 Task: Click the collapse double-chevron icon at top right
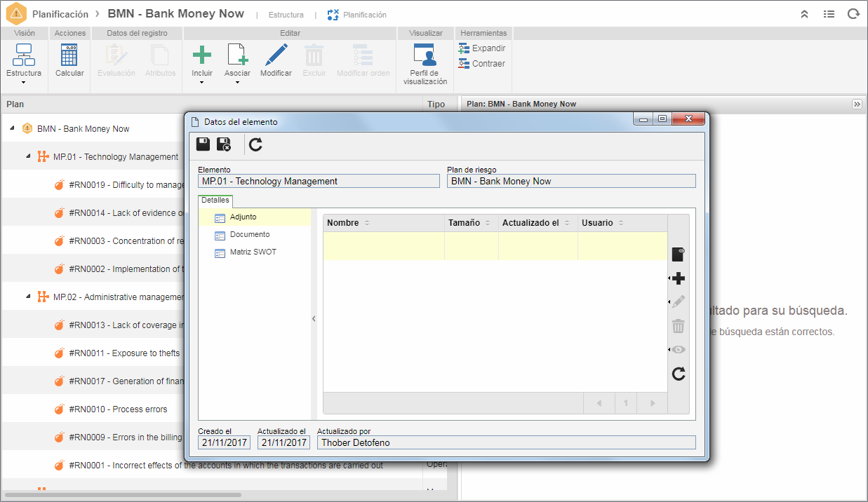tap(804, 14)
